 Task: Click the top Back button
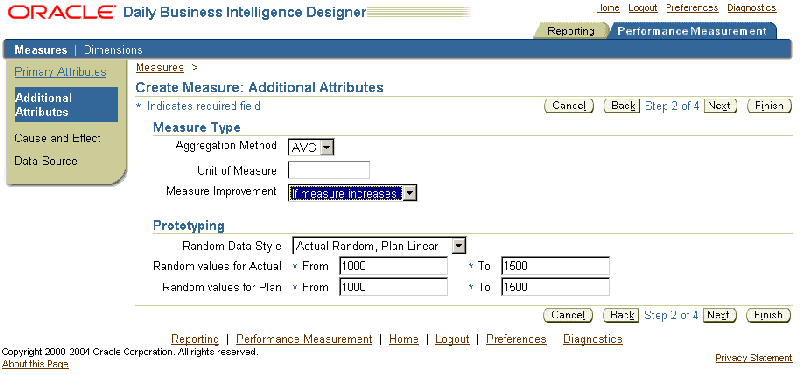[622, 106]
